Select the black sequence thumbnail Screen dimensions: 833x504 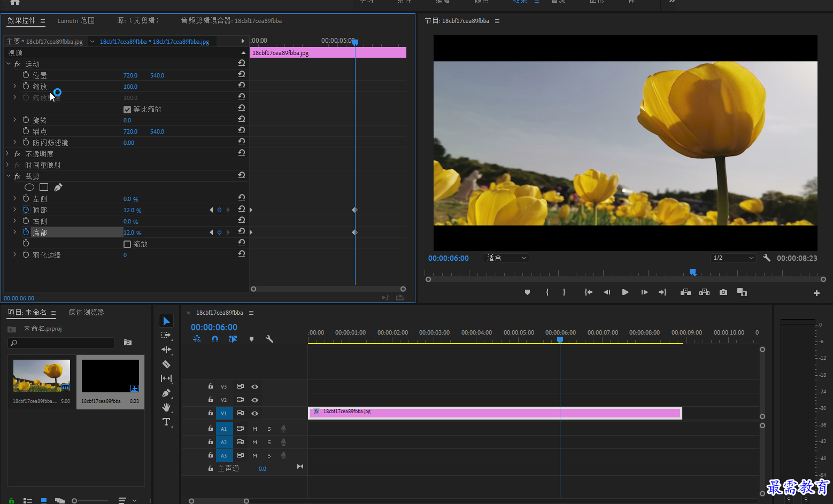point(110,376)
